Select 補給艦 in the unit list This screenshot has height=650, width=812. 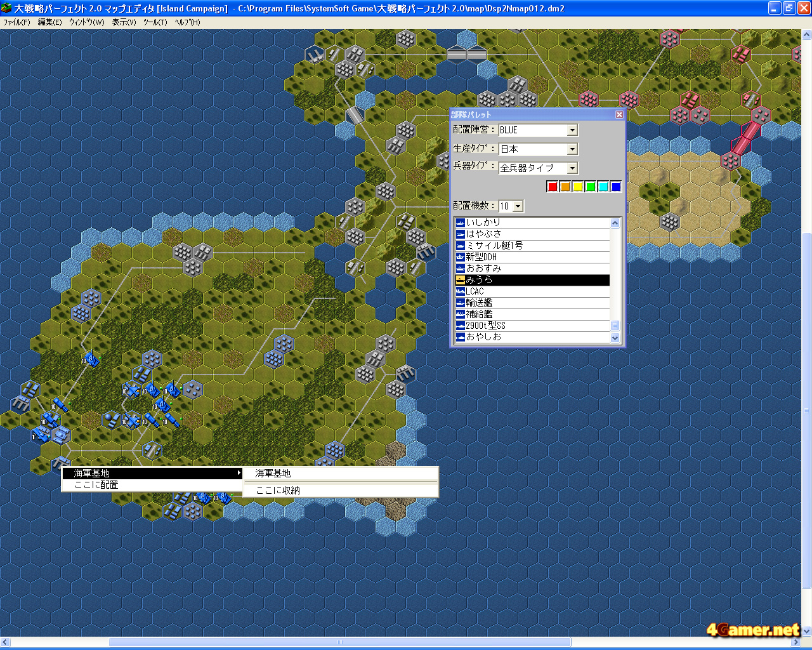tap(532, 314)
